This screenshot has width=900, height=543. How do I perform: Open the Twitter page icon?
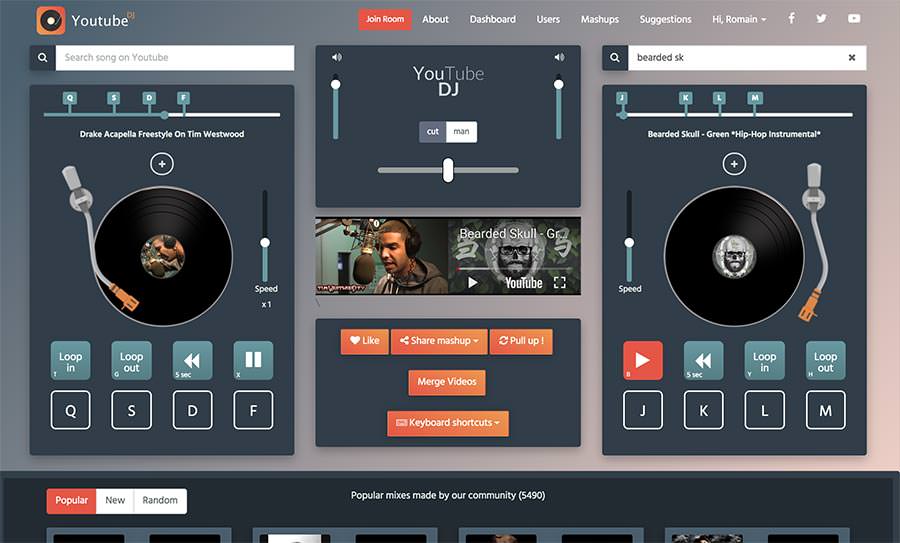[821, 18]
